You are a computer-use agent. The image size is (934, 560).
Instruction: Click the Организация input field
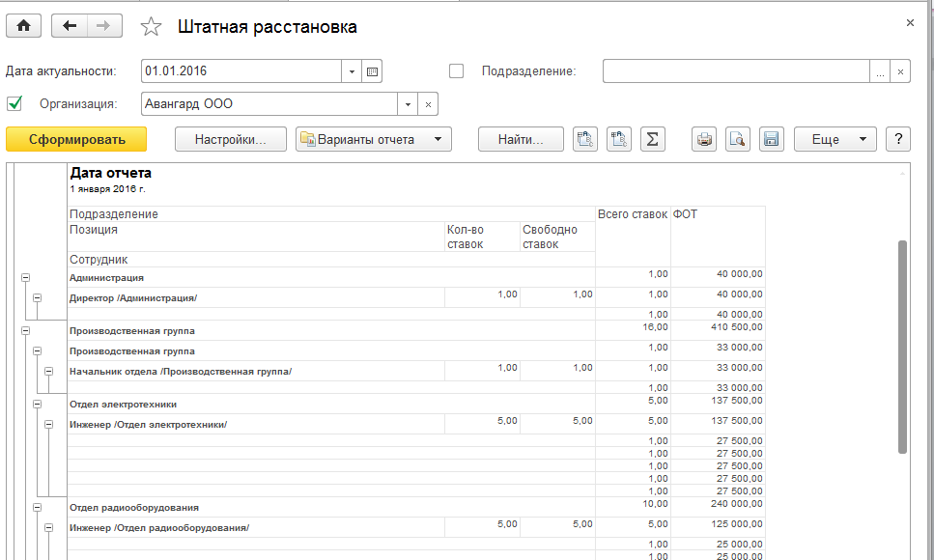[269, 104]
